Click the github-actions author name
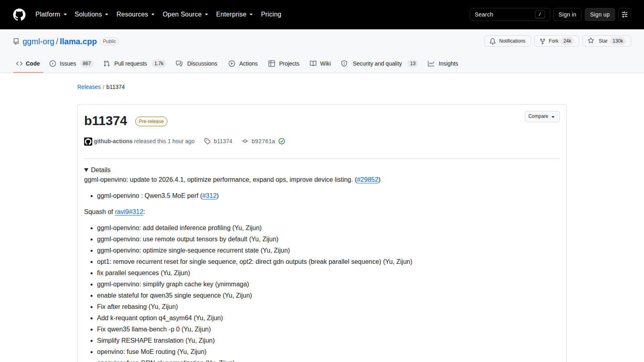This screenshot has width=644, height=362. [113, 141]
